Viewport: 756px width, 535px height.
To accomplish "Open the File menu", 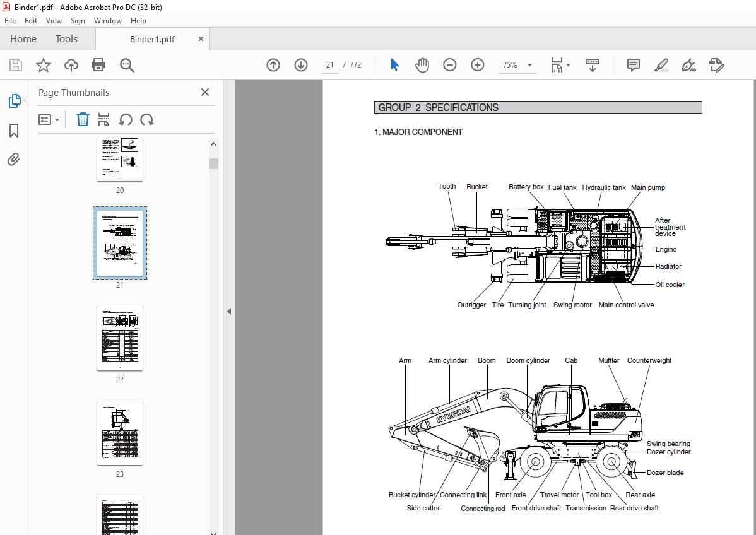I will [x=10, y=21].
